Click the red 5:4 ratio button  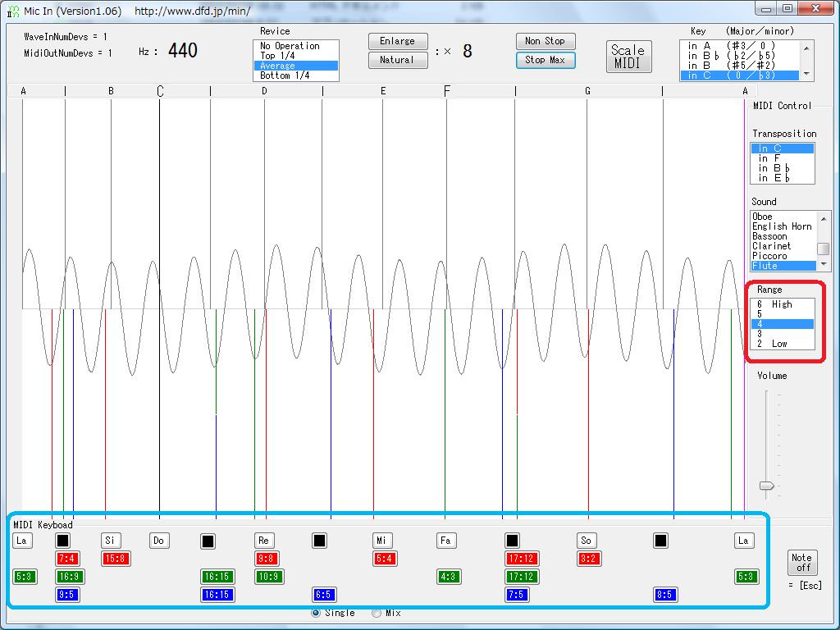coord(385,559)
